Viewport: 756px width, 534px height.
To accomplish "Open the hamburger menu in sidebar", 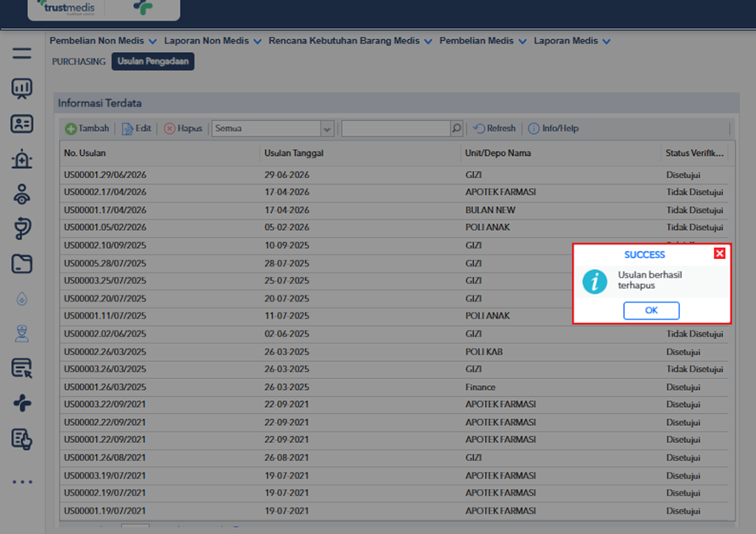I will coord(21,53).
